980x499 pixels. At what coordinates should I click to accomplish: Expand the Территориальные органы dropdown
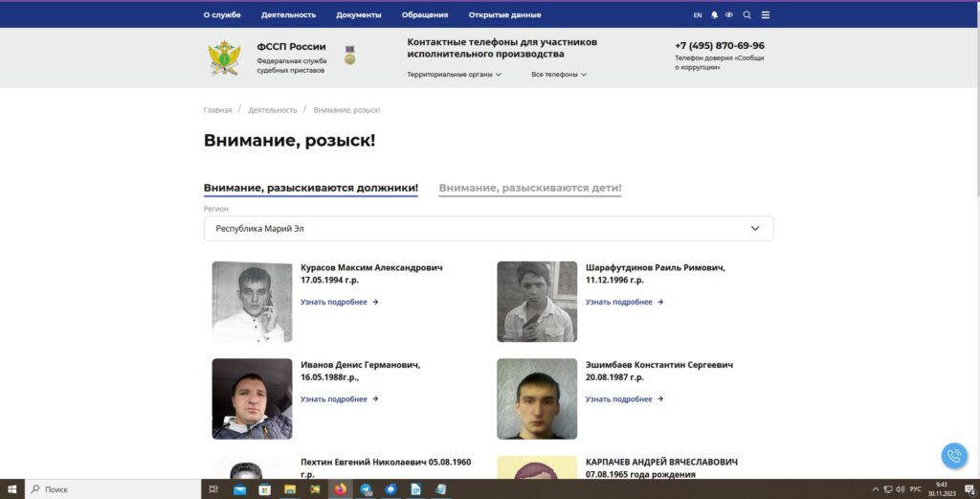click(455, 75)
